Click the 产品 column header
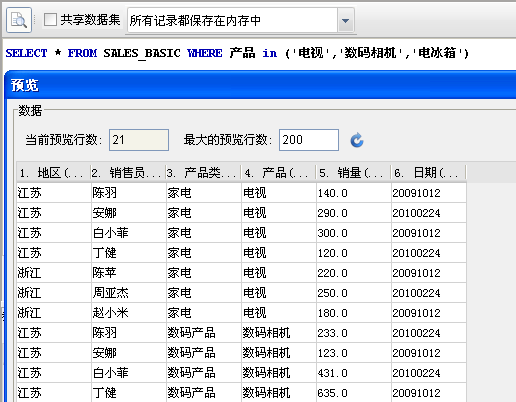 278,173
